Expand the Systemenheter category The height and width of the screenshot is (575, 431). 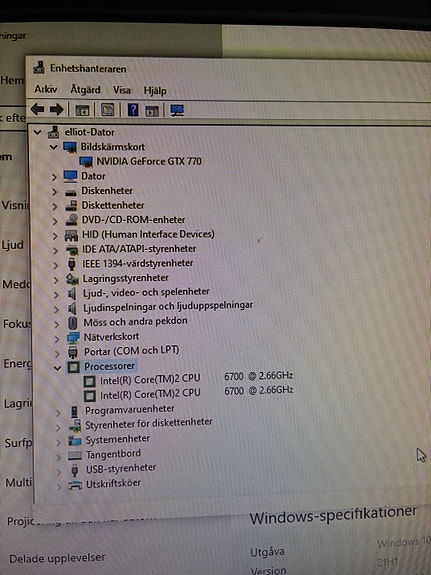pyautogui.click(x=58, y=442)
